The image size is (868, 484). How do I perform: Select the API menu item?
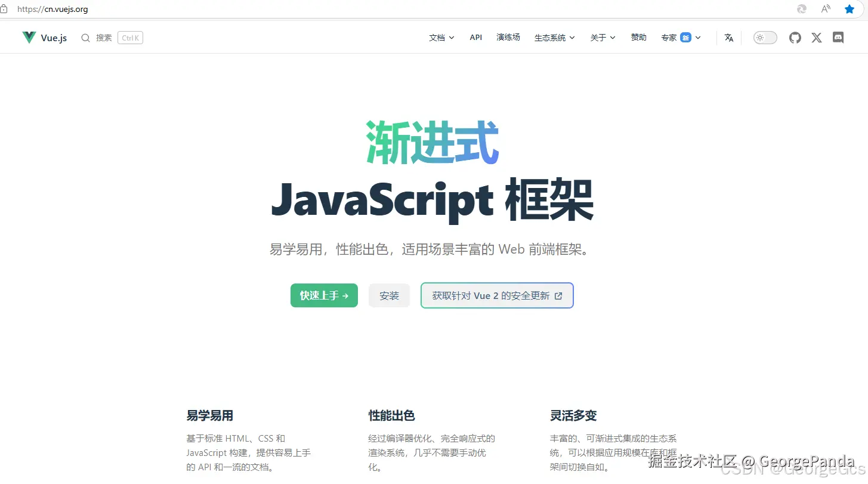(475, 37)
